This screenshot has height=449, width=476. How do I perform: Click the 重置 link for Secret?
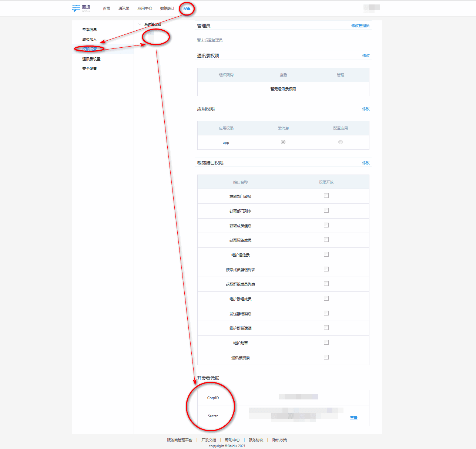click(x=354, y=418)
